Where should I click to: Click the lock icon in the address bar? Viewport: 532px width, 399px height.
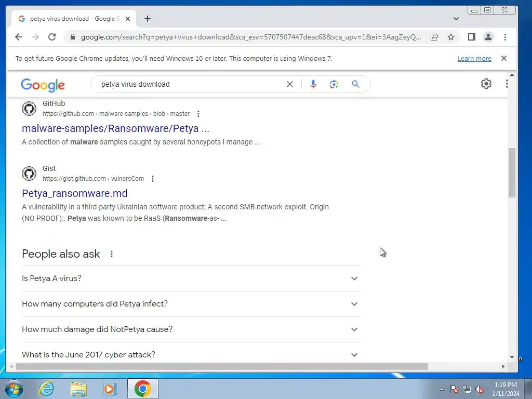(72, 37)
